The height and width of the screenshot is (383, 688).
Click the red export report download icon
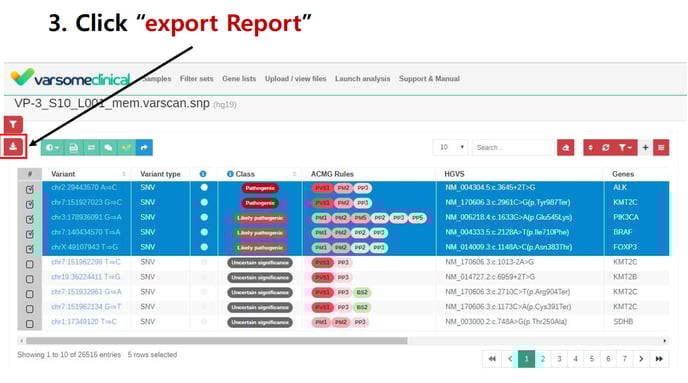click(13, 147)
